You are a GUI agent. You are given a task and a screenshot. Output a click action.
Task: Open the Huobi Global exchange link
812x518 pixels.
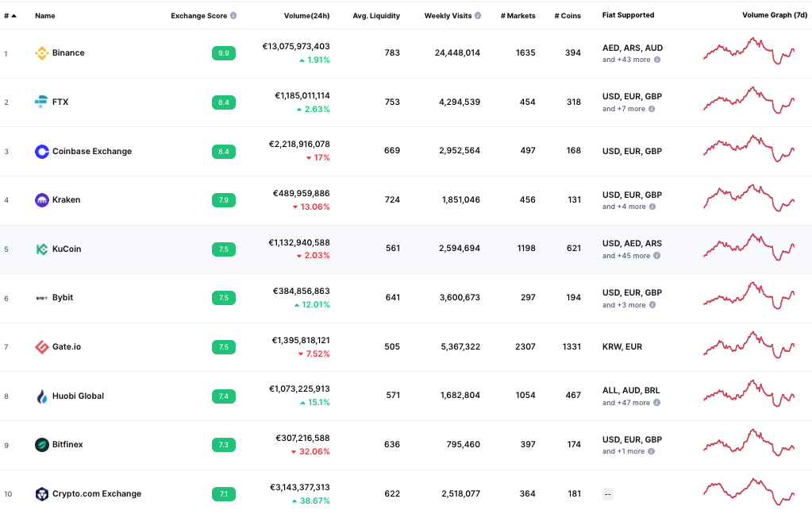coord(79,396)
